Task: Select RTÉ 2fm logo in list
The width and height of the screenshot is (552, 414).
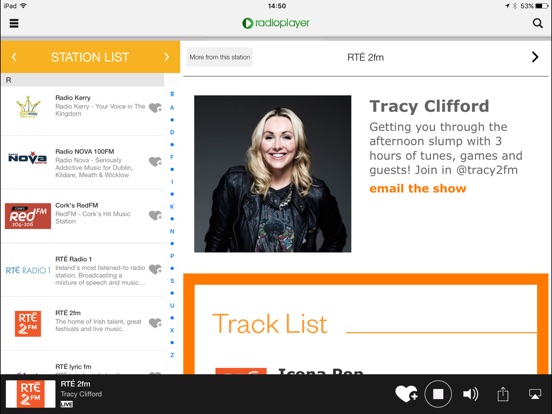Action: tap(28, 324)
